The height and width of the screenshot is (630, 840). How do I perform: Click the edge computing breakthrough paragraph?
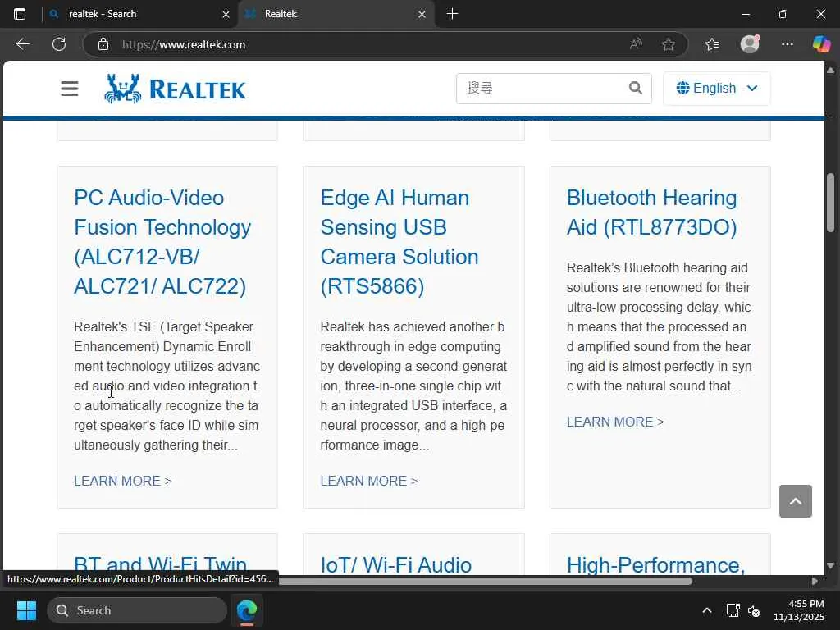coord(413,386)
